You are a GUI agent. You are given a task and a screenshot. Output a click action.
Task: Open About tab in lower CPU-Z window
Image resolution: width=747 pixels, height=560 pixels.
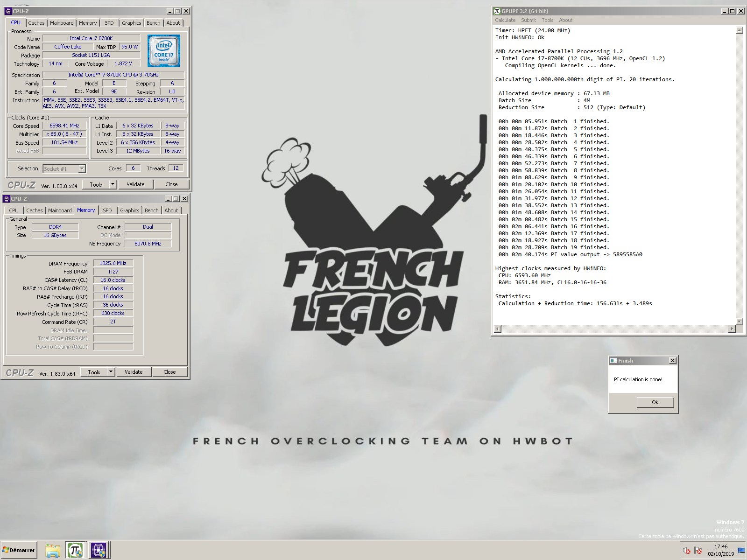coord(171,210)
